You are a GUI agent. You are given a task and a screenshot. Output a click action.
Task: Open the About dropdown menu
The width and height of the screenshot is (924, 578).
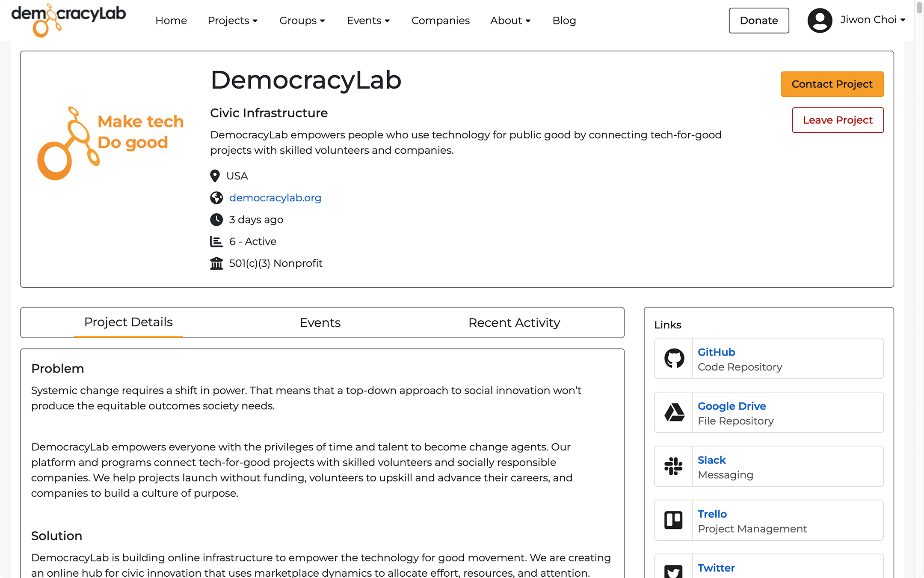click(510, 21)
